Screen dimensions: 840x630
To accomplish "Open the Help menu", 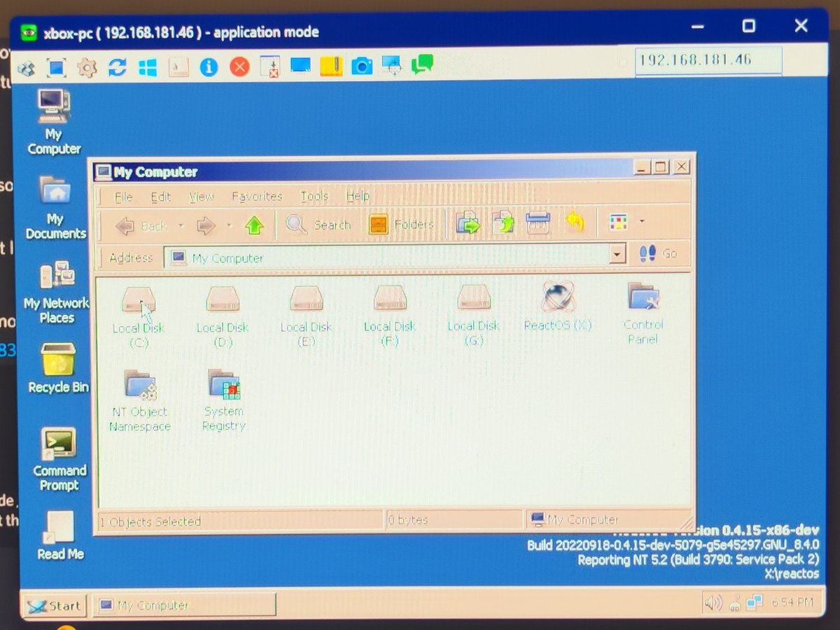I will coord(358,196).
